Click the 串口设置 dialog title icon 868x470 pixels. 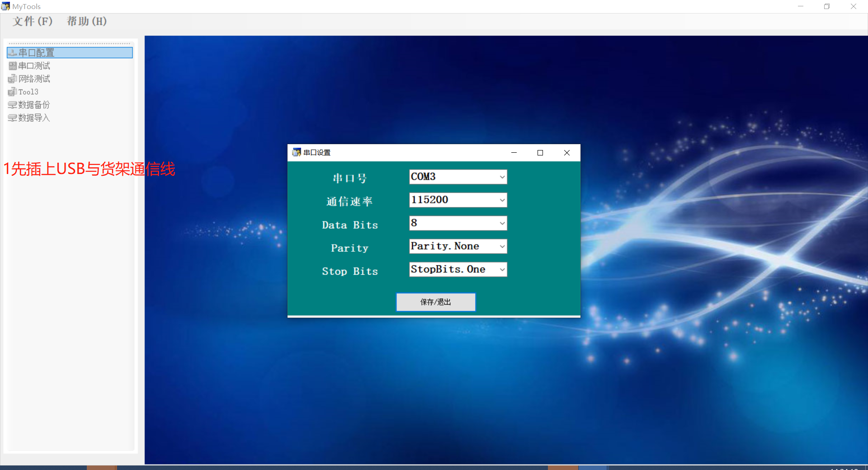296,153
